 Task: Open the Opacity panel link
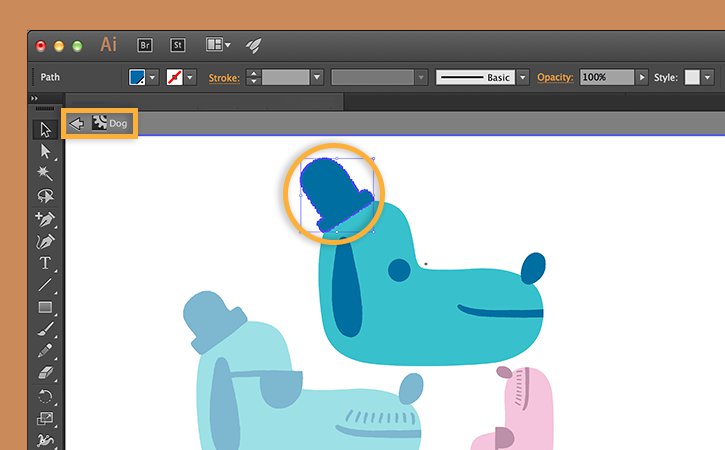point(555,77)
